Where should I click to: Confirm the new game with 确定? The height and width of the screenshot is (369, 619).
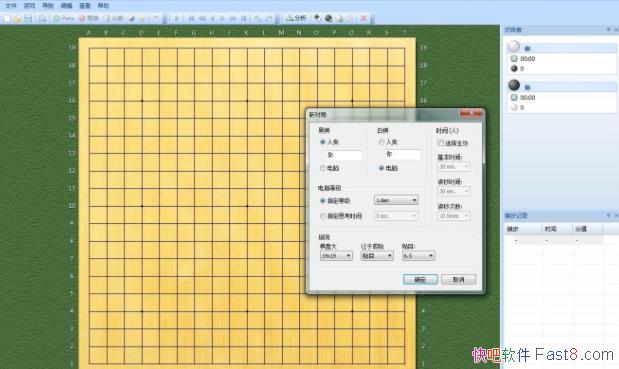click(420, 279)
